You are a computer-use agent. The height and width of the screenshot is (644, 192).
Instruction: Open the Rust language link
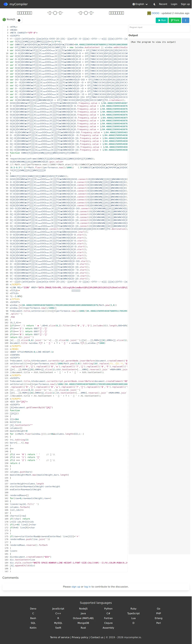point(83,628)
